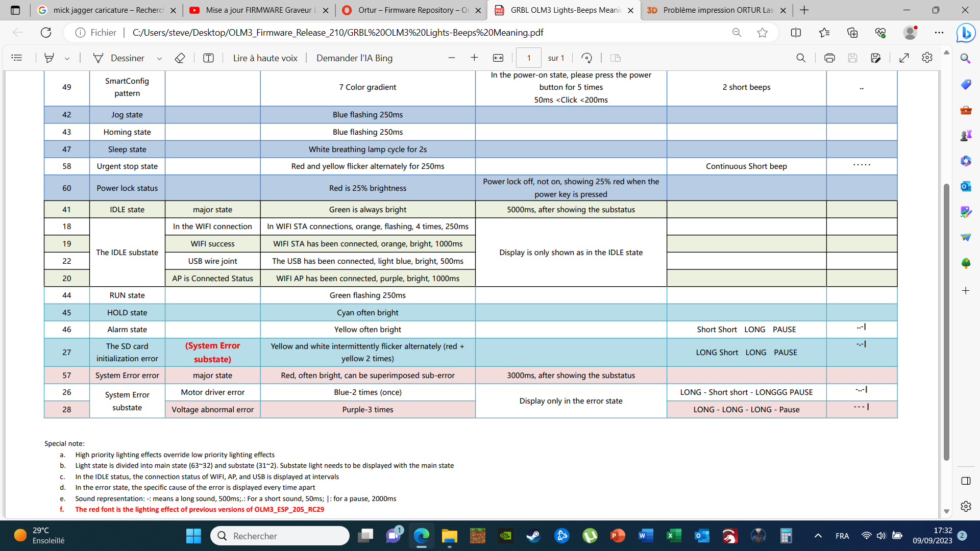Rotate the PDF page
980x551 pixels.
(x=586, y=58)
